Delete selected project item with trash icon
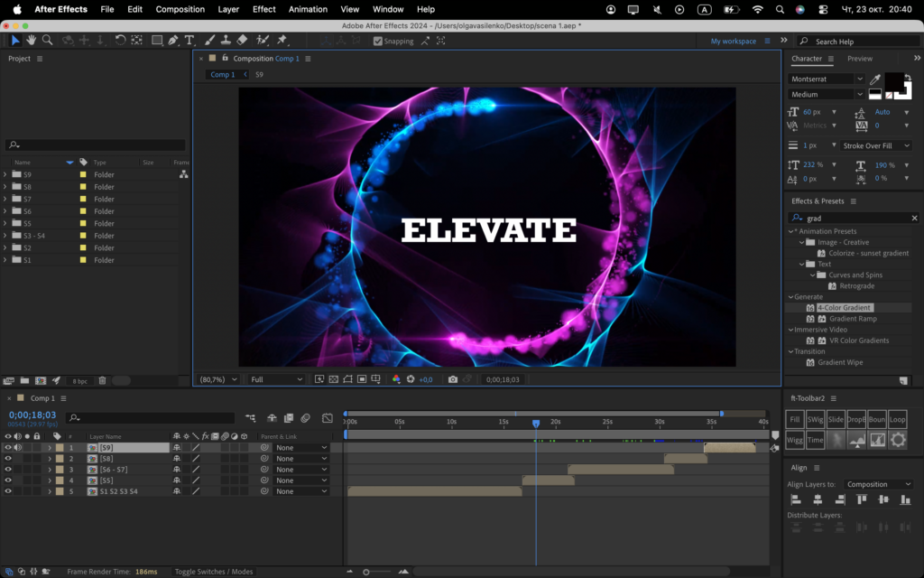The image size is (924, 578). click(x=103, y=380)
